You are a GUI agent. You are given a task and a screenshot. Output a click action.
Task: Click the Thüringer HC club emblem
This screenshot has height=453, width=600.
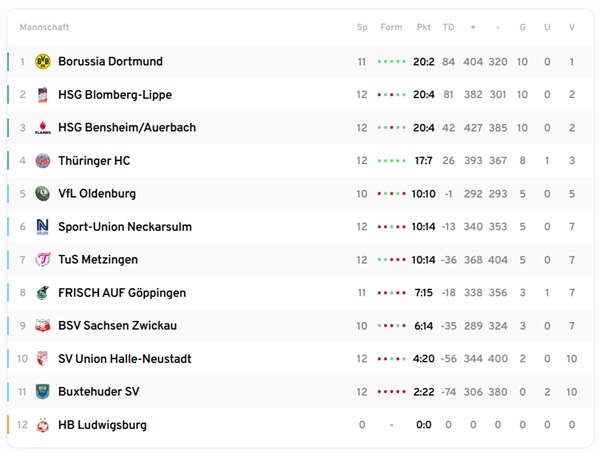pos(42,161)
